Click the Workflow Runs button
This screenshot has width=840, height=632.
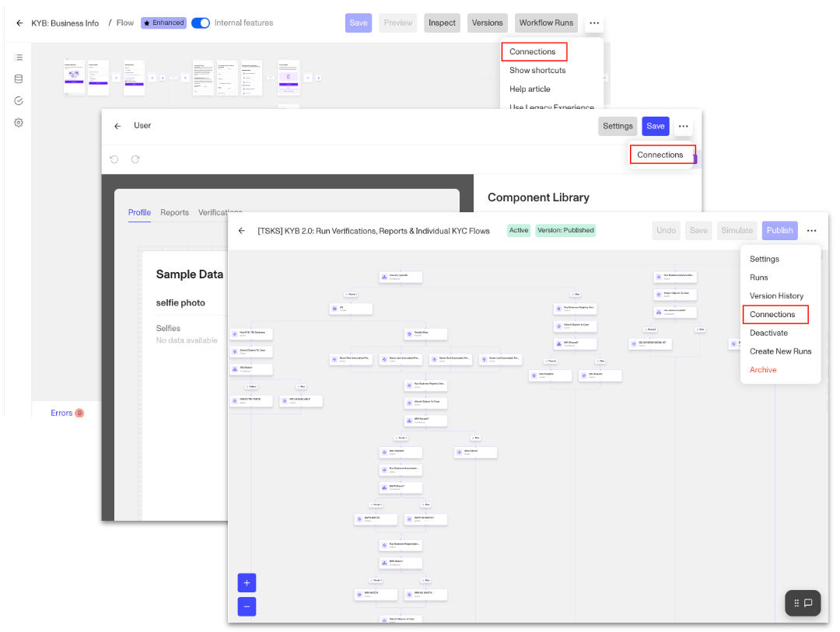(x=546, y=23)
